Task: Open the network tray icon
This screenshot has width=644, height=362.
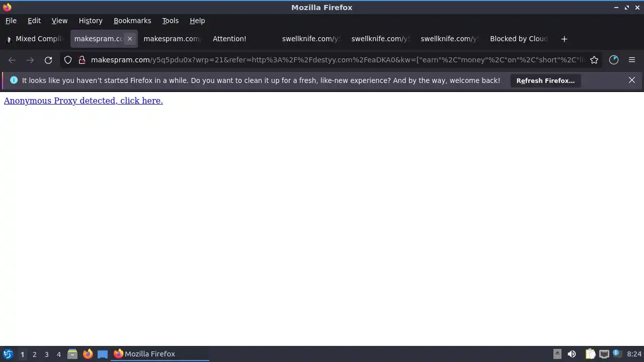Action: click(x=604, y=354)
